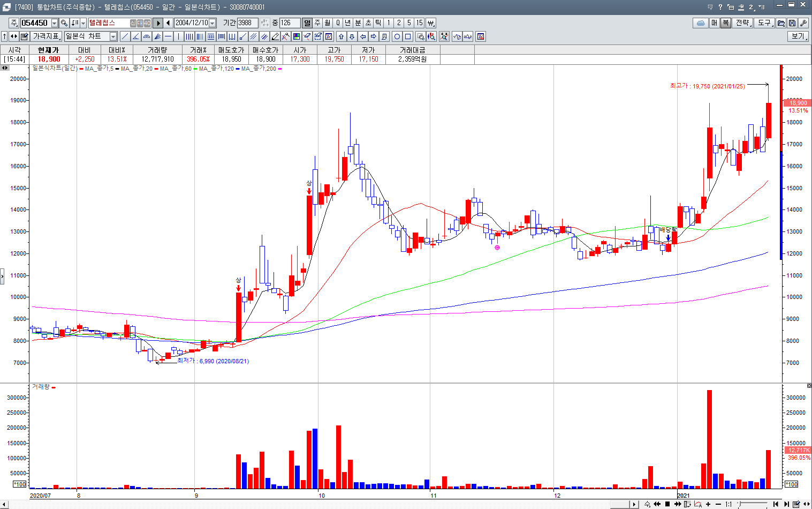Click the help question mark icon
The image size is (812, 509).
coord(720,7)
